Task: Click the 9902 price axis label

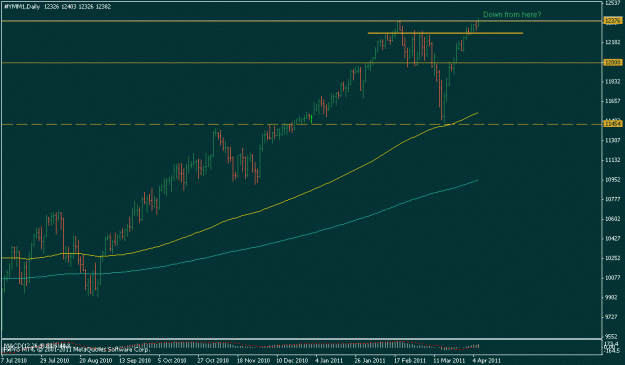Action: (612, 297)
